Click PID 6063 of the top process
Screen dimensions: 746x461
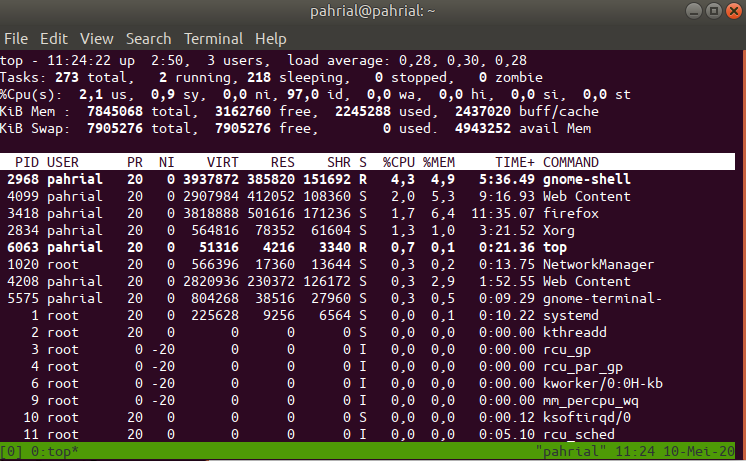[x=23, y=247]
